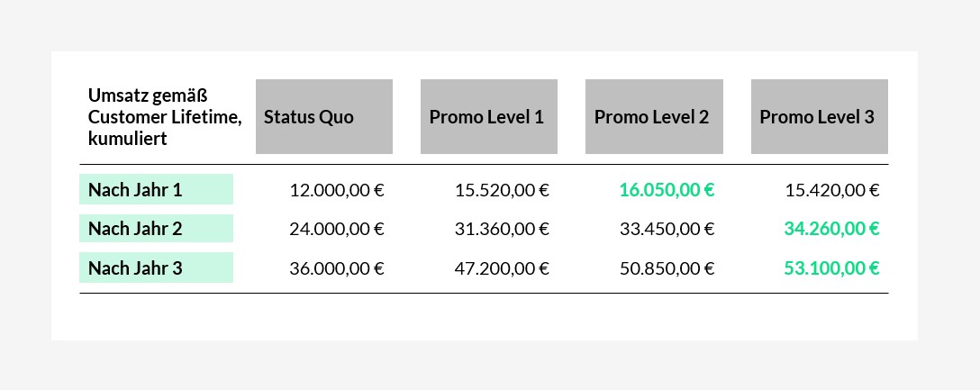The width and height of the screenshot is (980, 390).
Task: Click the green 34.260,00 € value
Action: pos(832,229)
